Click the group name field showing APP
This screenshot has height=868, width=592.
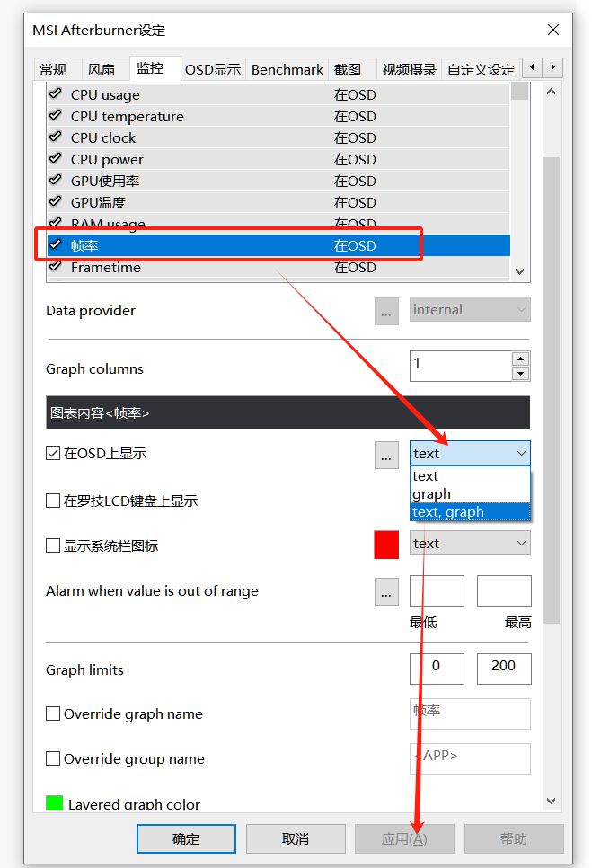pyautogui.click(x=470, y=758)
